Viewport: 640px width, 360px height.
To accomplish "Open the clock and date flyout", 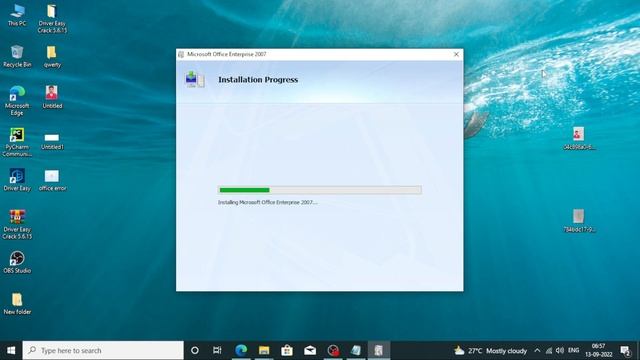I will 598,351.
